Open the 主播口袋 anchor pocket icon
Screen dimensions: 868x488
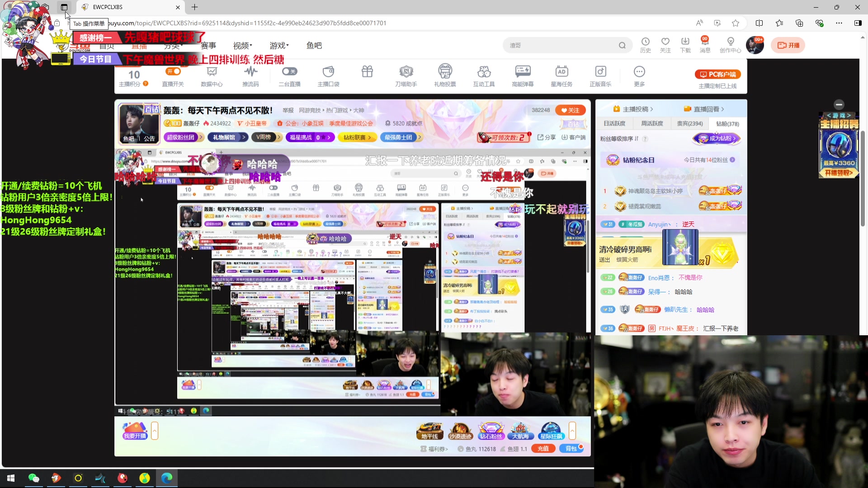pyautogui.click(x=328, y=76)
